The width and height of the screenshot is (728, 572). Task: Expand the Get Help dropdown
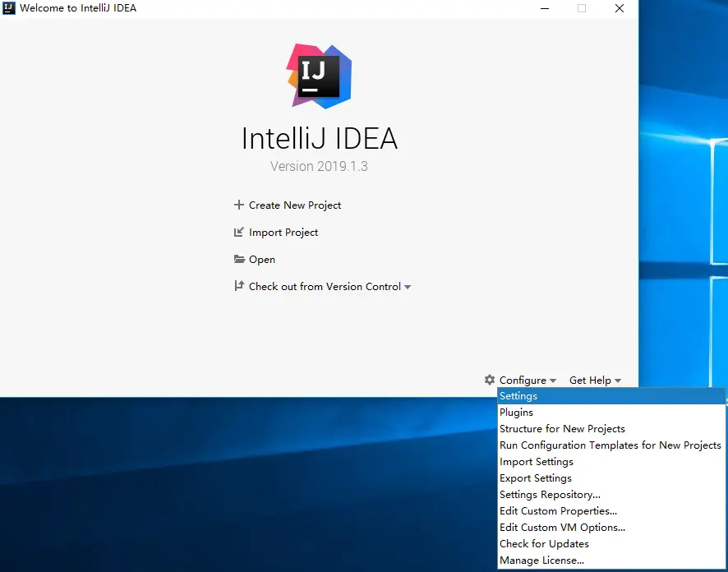(x=595, y=381)
